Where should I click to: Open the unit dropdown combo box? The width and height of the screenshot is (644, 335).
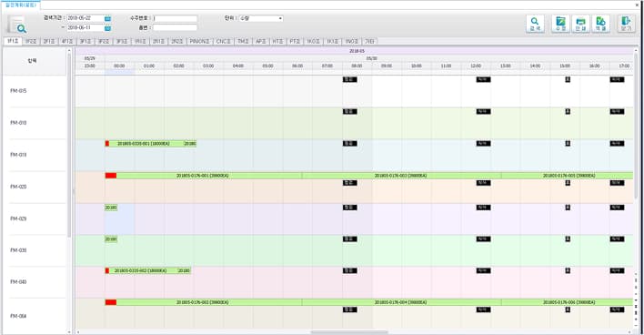(x=262, y=18)
